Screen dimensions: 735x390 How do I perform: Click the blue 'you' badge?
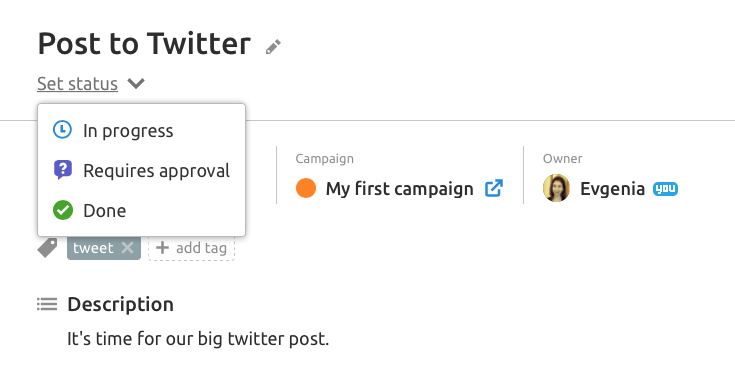[665, 189]
